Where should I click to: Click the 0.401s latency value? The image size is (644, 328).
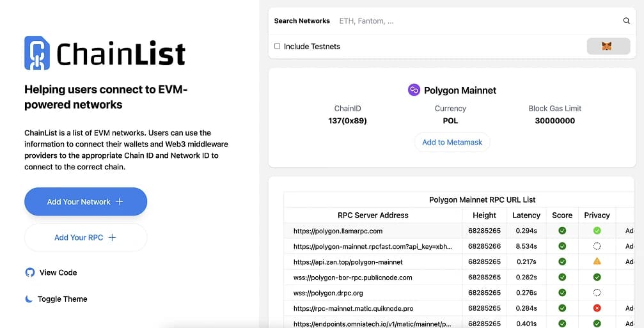click(x=526, y=324)
